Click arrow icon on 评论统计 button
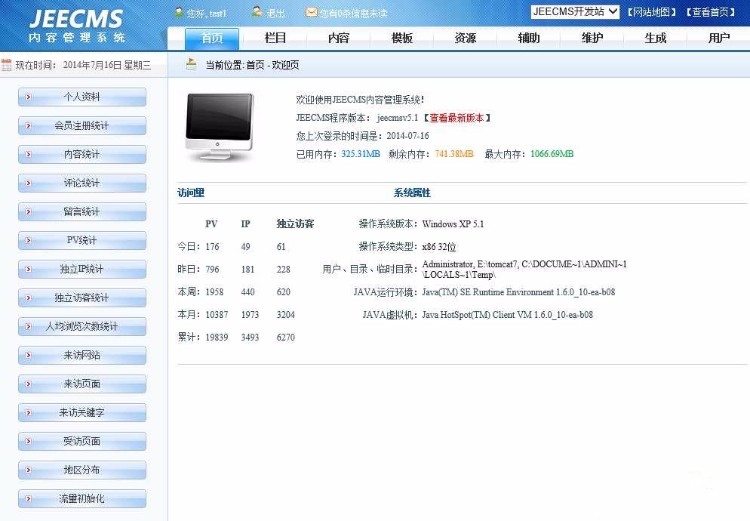 tap(28, 183)
